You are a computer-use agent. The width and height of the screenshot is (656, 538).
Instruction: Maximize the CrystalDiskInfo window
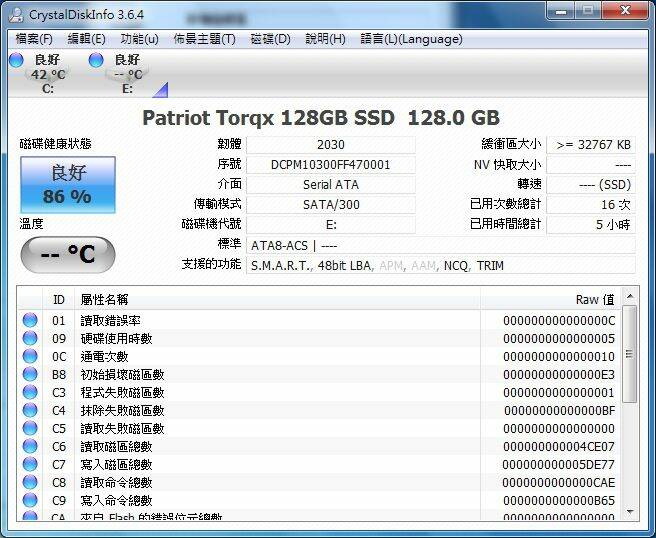[x=588, y=11]
